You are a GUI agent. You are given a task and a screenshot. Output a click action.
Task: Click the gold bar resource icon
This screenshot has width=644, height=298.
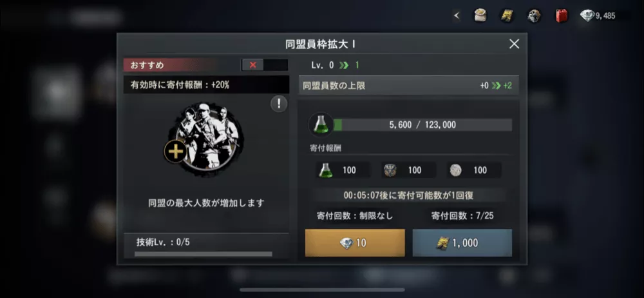[507, 16]
